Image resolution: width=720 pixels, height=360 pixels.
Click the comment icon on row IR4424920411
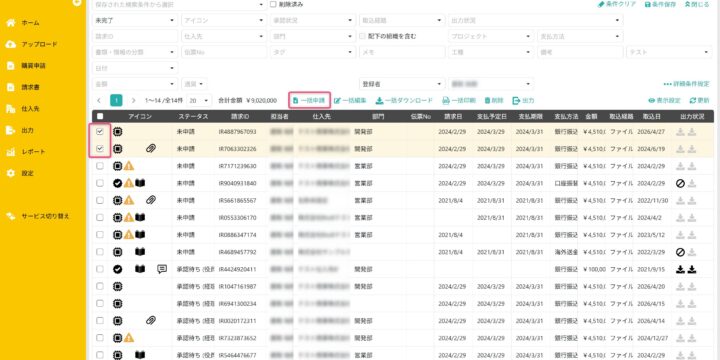[162, 269]
